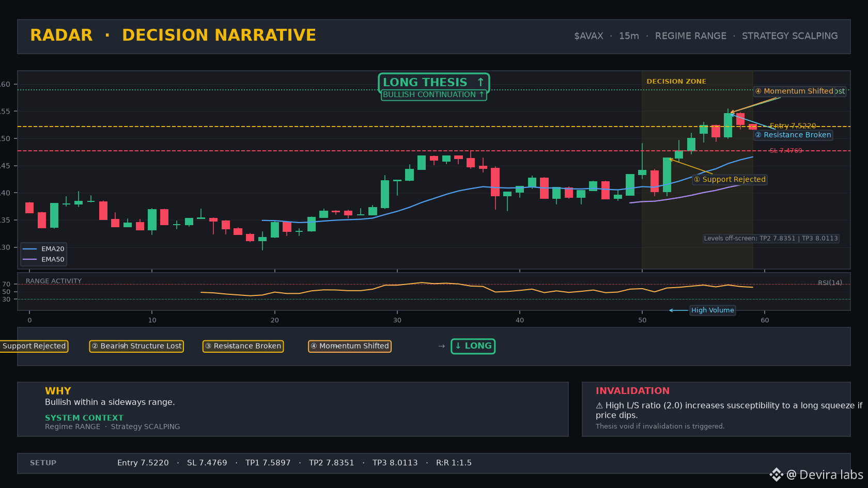Click the Resistance Broken step chip
Viewport: 868px width, 488px height.
243,346
